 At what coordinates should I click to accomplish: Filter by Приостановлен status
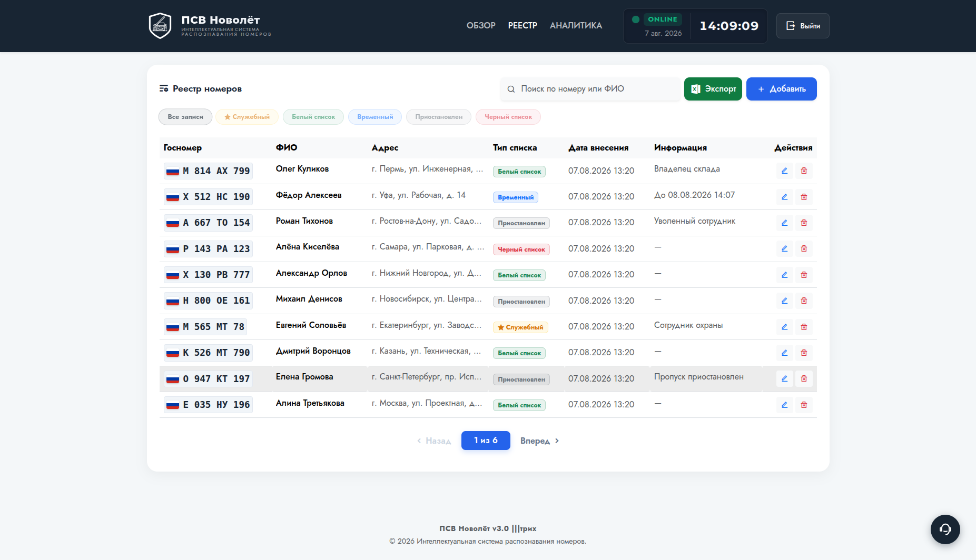(439, 117)
